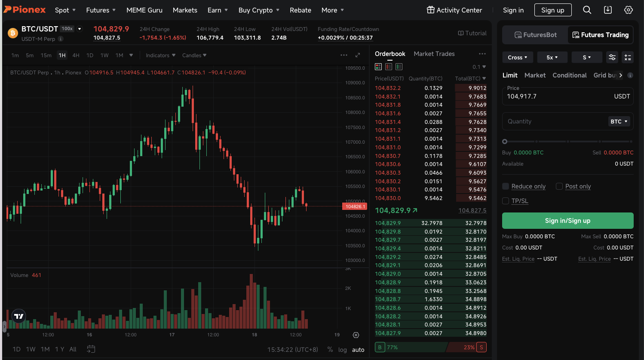Open the 5x leverage dropdown
This screenshot has height=360, width=644.
tap(552, 57)
